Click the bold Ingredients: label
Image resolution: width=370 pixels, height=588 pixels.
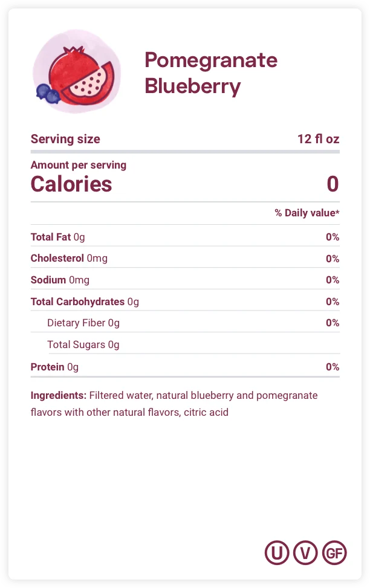pyautogui.click(x=59, y=396)
